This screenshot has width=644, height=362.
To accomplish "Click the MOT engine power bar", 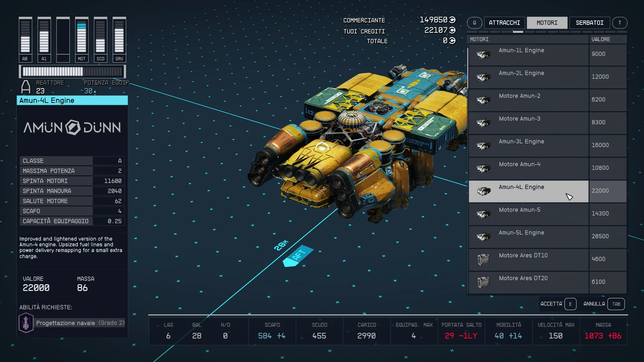I will tap(82, 40).
